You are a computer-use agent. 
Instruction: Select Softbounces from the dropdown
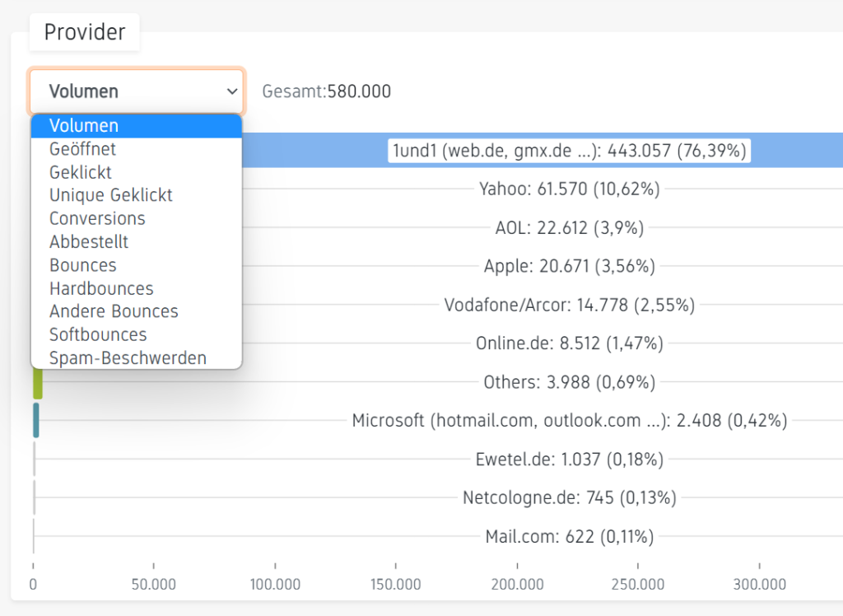[98, 334]
